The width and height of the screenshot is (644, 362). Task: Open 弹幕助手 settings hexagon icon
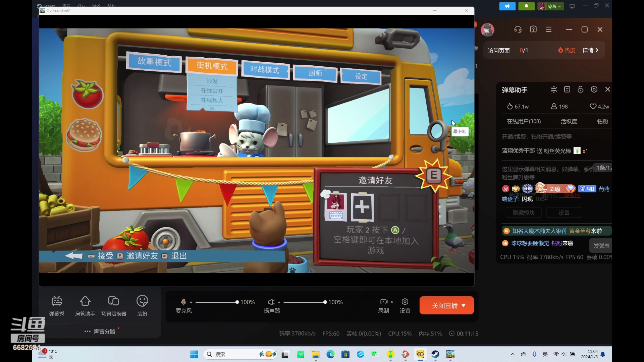(594, 89)
